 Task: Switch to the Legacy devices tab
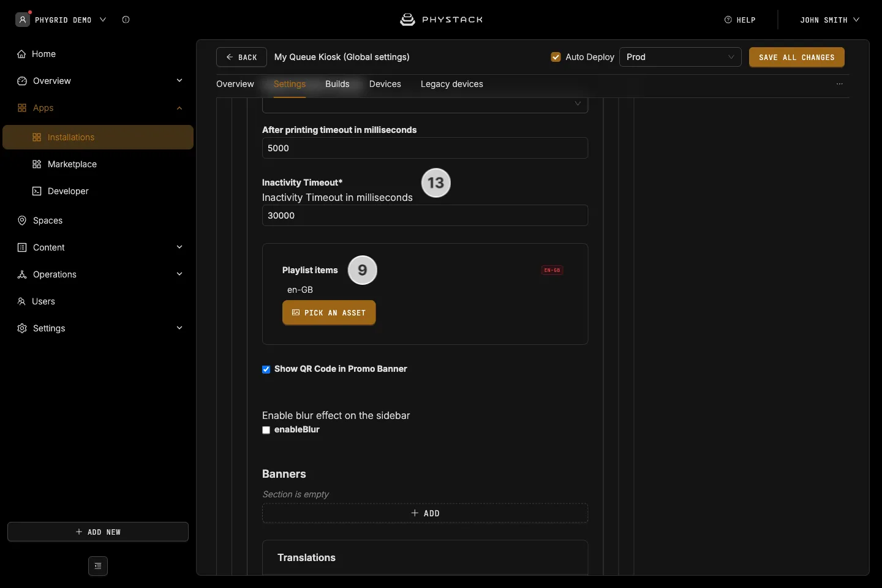click(x=452, y=84)
